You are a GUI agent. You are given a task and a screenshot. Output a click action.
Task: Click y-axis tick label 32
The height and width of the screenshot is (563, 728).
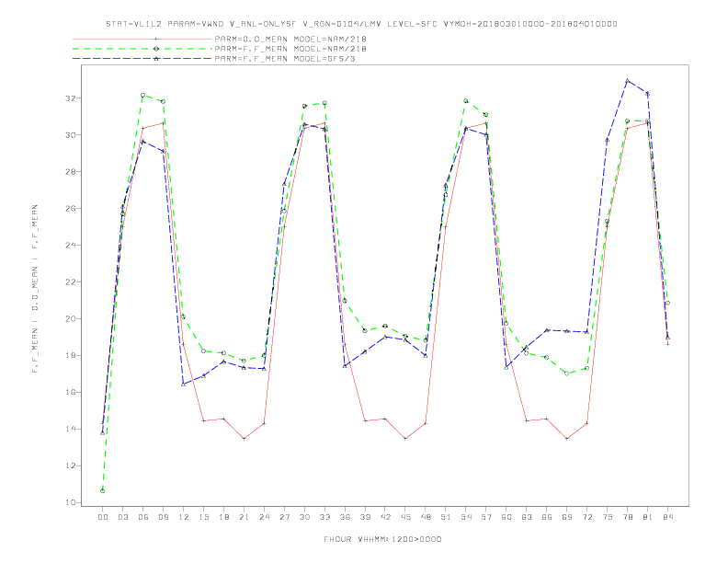tap(71, 98)
